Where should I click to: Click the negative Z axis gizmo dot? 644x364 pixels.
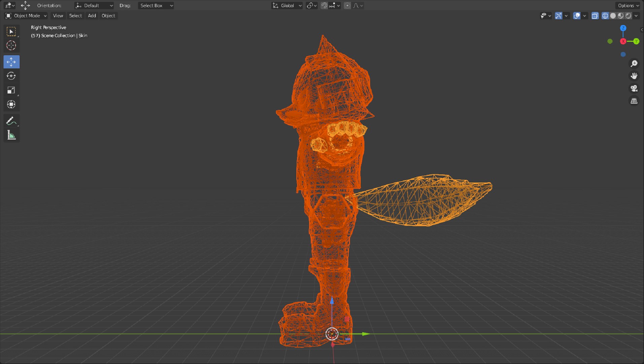[623, 54]
